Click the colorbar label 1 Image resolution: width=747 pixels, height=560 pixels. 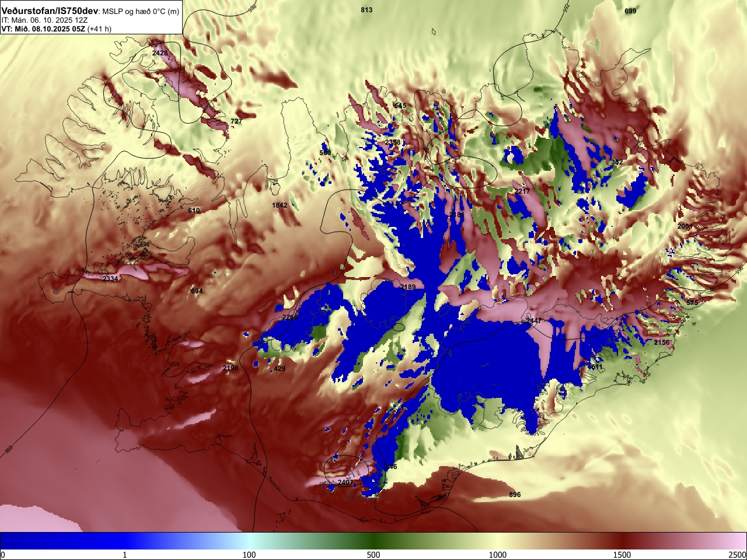point(124,555)
